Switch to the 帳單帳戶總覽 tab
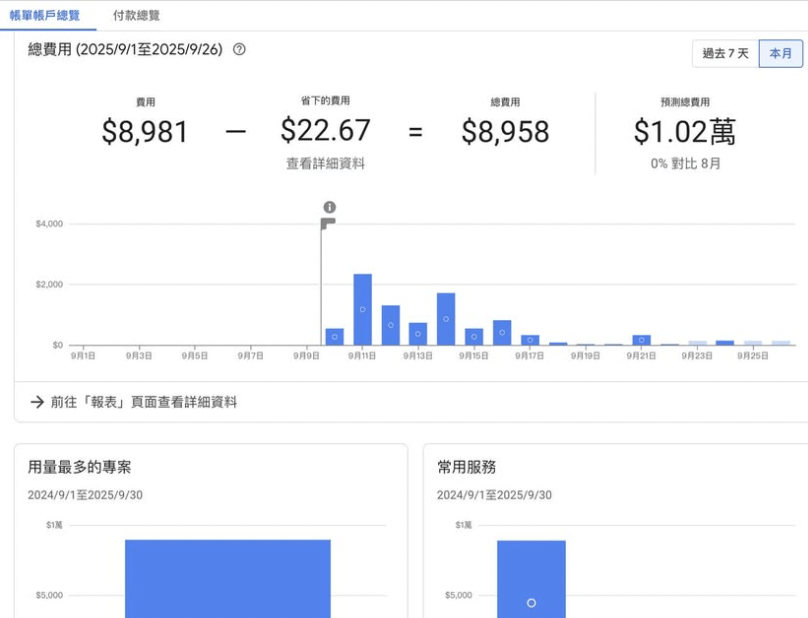 pos(45,15)
